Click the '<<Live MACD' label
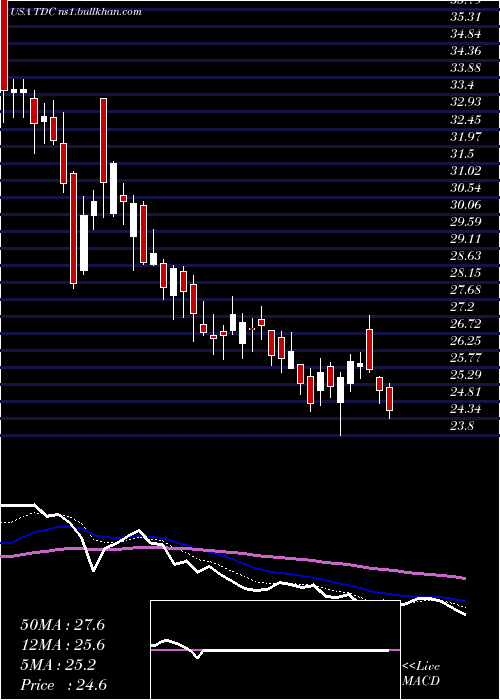The height and width of the screenshot is (700, 500). (421, 674)
